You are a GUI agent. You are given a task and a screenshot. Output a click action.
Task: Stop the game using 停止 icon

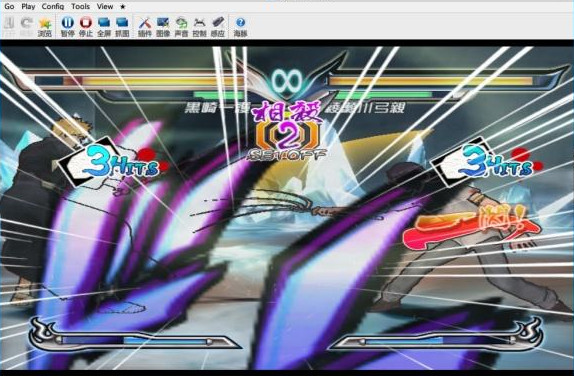pyautogui.click(x=86, y=27)
